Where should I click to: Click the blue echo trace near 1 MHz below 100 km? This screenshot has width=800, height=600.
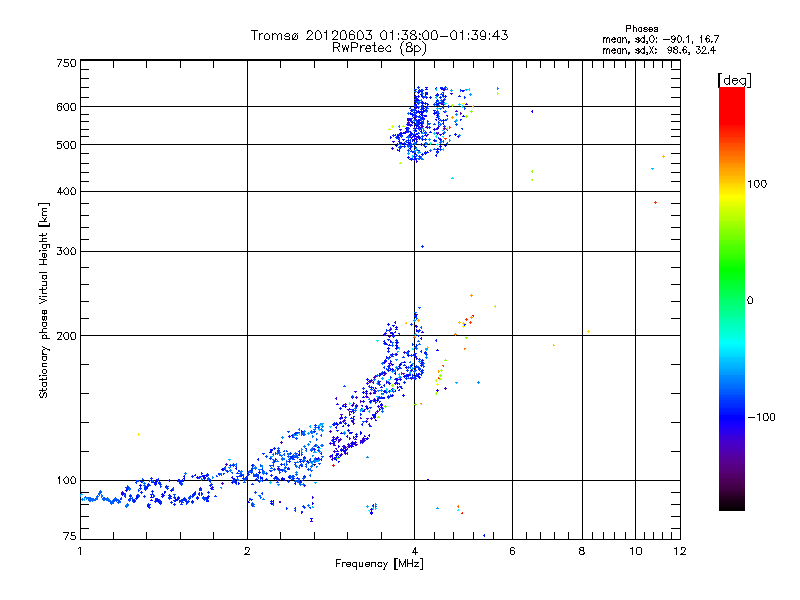click(x=102, y=498)
